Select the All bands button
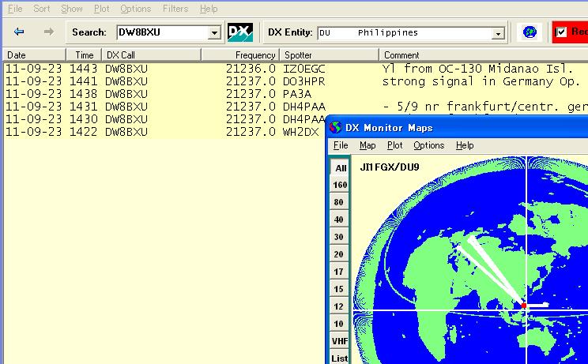The image size is (588, 364). [x=340, y=167]
